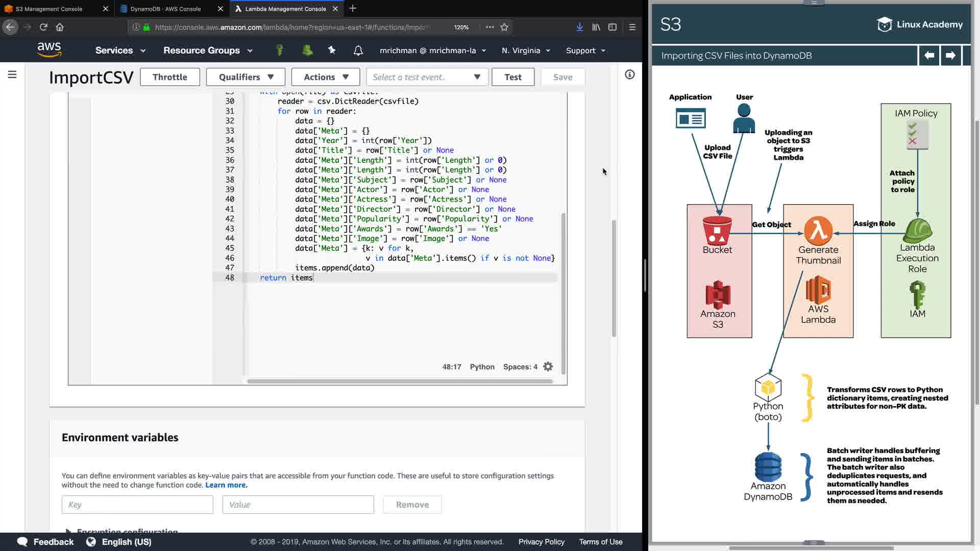Go to previous slide arrow
This screenshot has width=980, height=551.
coord(929,56)
